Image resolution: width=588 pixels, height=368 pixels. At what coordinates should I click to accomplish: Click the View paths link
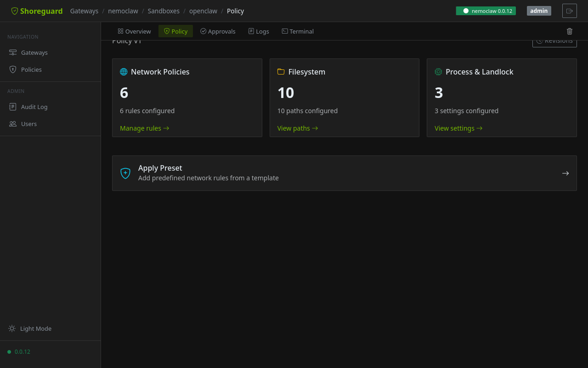point(297,128)
